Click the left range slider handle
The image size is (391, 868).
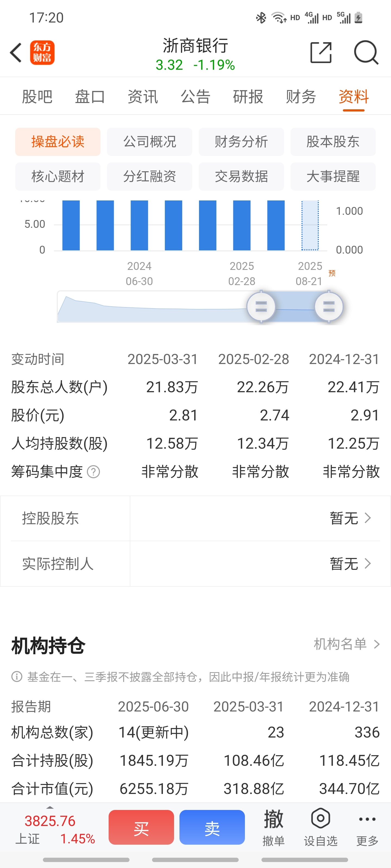coord(261,307)
